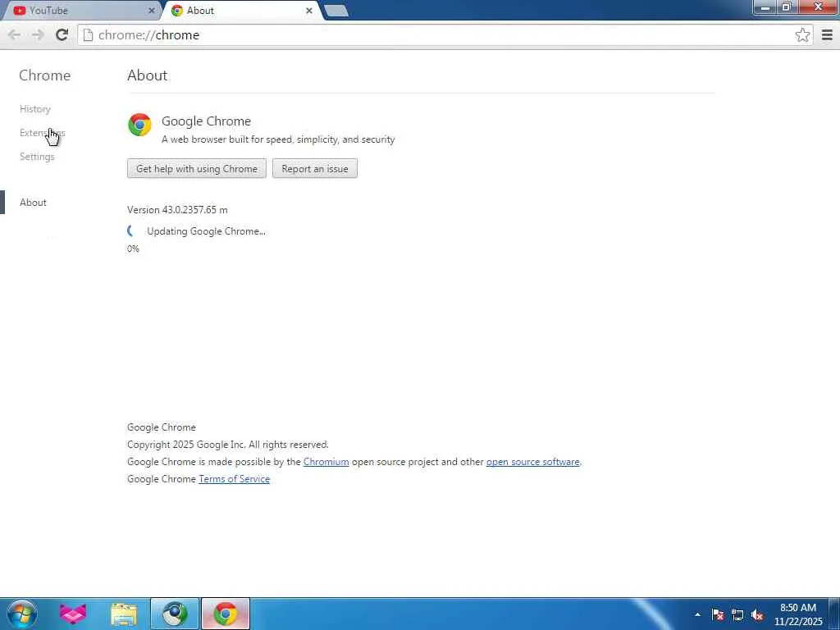The width and height of the screenshot is (840, 630).
Task: Reload the current Chrome page
Action: pyautogui.click(x=62, y=34)
